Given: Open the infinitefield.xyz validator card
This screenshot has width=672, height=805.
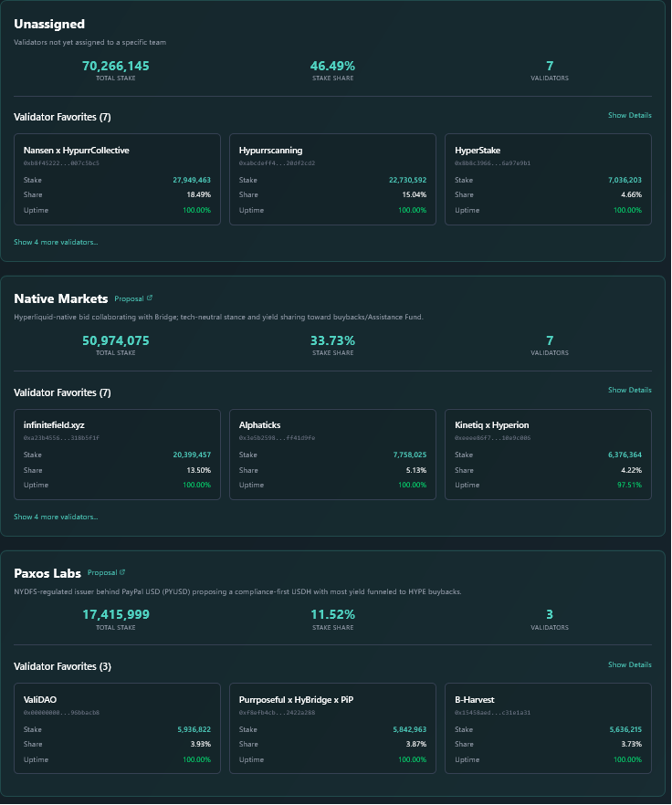Looking at the screenshot, I should [117, 455].
